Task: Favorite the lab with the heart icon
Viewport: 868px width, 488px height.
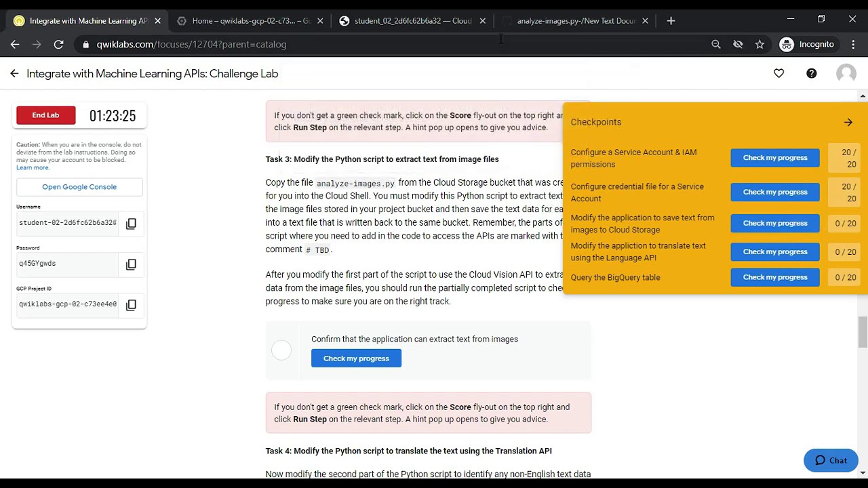Action: [778, 73]
